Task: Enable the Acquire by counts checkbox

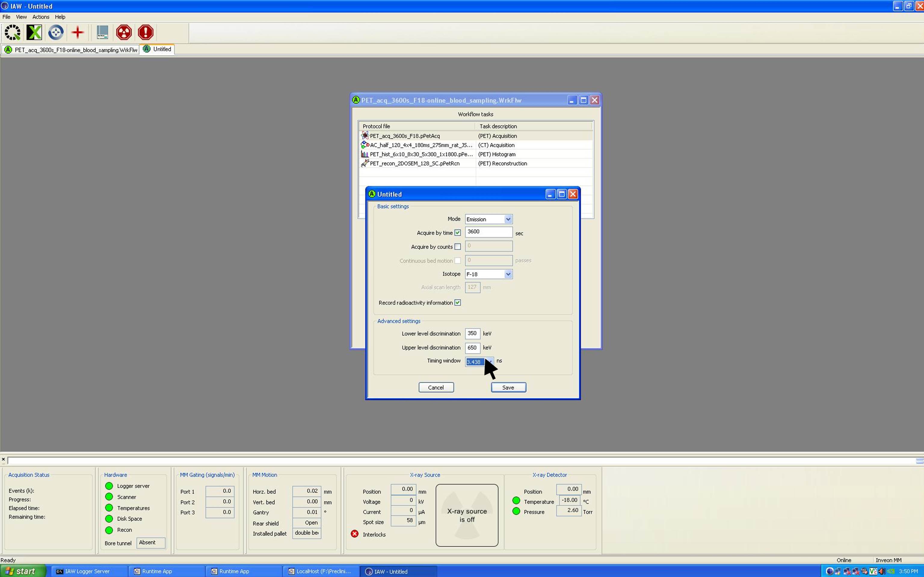Action: (457, 247)
